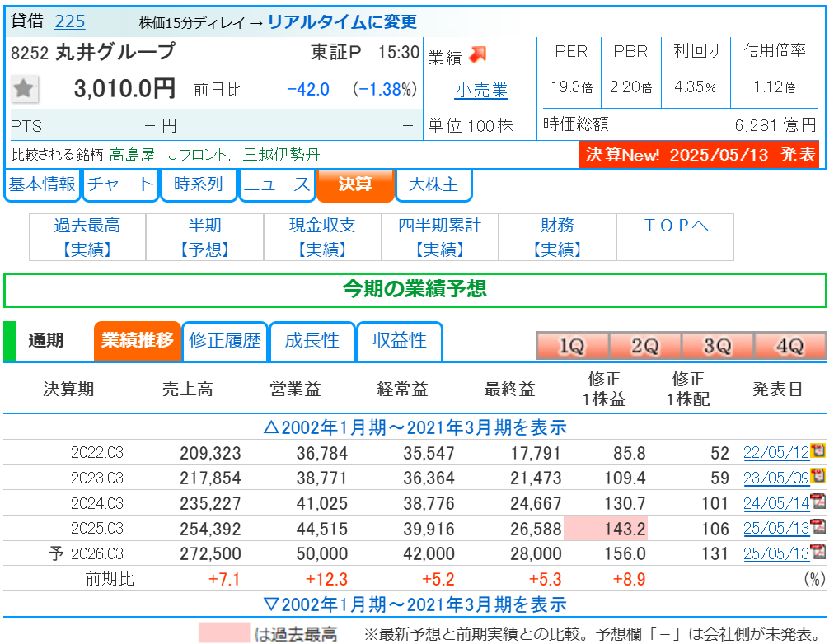Expand △2002年1月期～2021年3月期を表示 above the table
This screenshot has width=834, height=644.
tap(415, 427)
